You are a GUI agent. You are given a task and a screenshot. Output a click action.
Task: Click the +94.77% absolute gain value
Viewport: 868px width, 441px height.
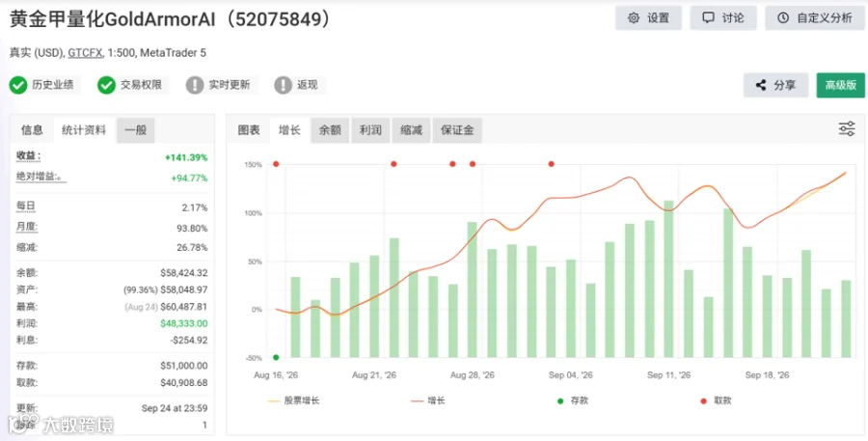[189, 179]
